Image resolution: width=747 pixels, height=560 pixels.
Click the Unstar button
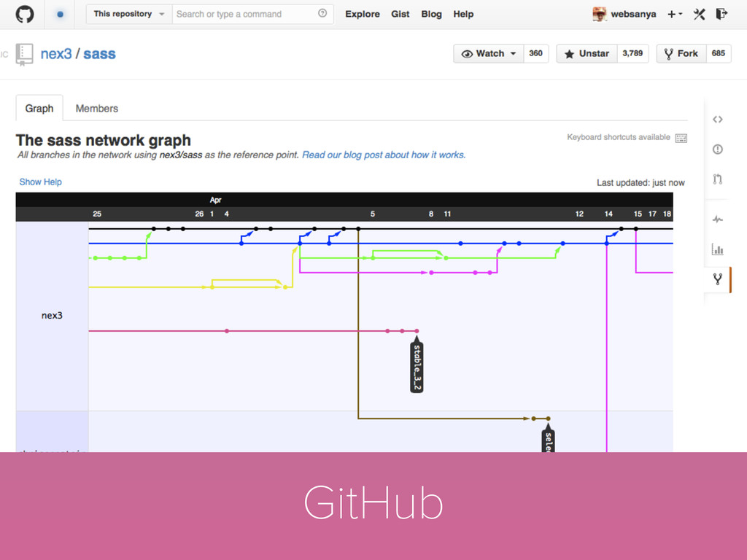[587, 53]
